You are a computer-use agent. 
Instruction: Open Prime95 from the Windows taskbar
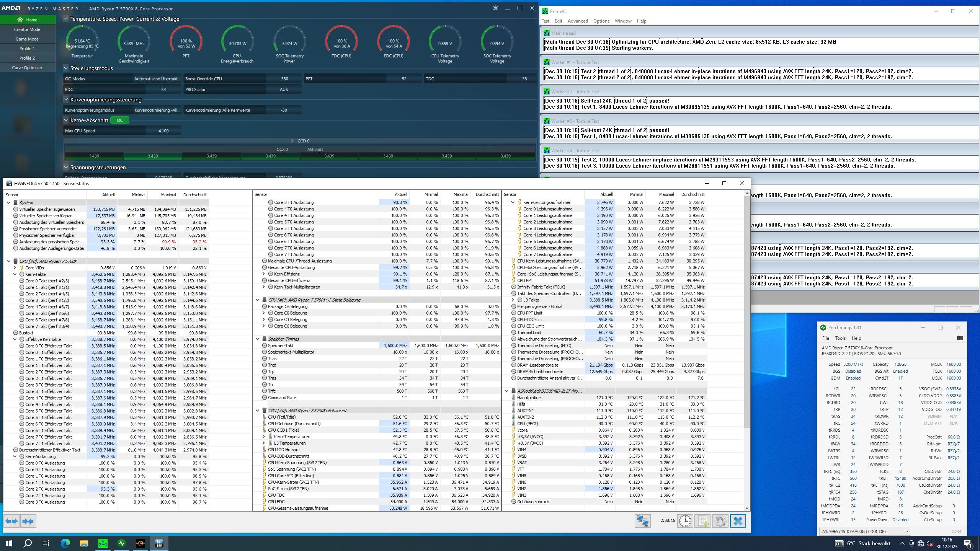[x=103, y=543]
